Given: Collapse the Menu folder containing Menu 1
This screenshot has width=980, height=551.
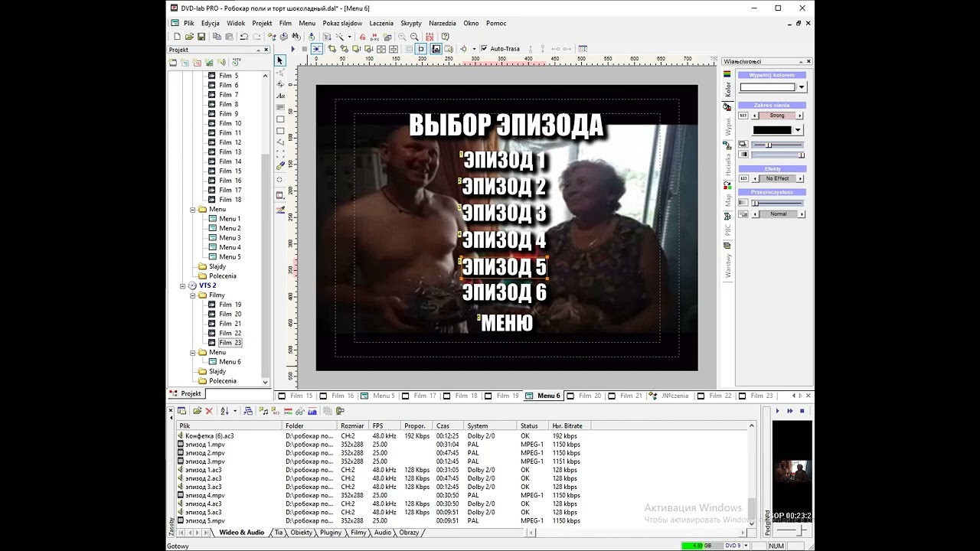Looking at the screenshot, I should coord(193,209).
